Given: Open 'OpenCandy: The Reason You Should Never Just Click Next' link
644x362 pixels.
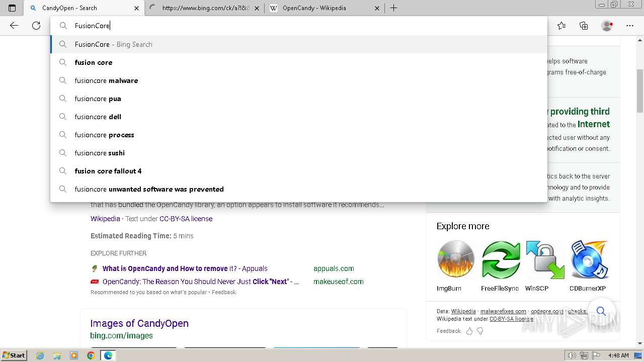Looking at the screenshot, I should tap(201, 282).
